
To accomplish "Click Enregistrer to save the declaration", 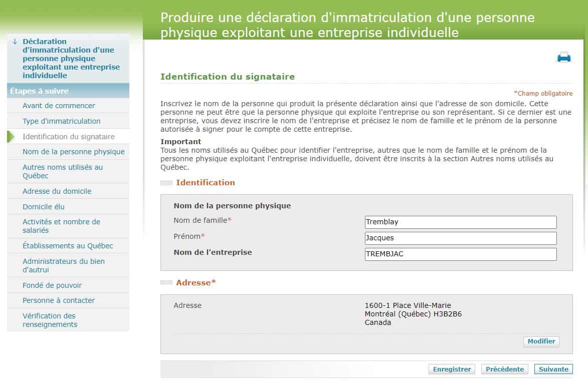I will click(x=451, y=369).
